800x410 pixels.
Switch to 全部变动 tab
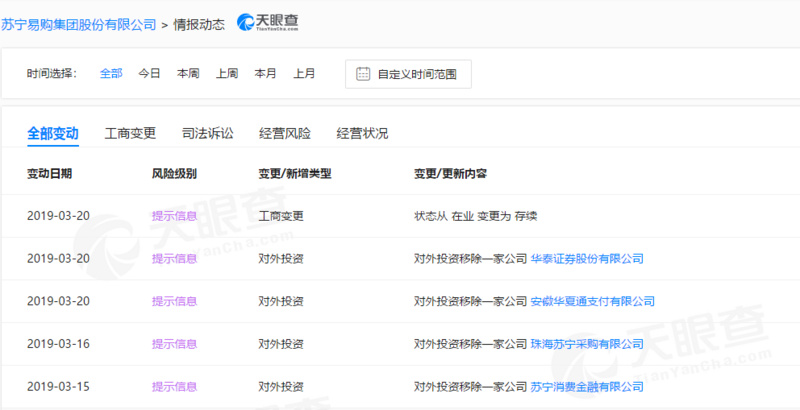[x=52, y=133]
